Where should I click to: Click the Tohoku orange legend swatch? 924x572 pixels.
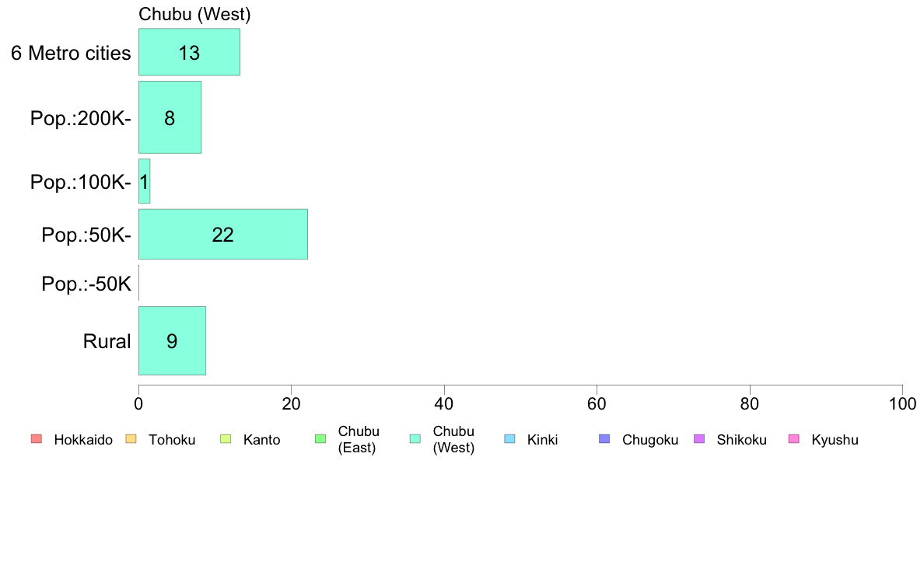[131, 439]
